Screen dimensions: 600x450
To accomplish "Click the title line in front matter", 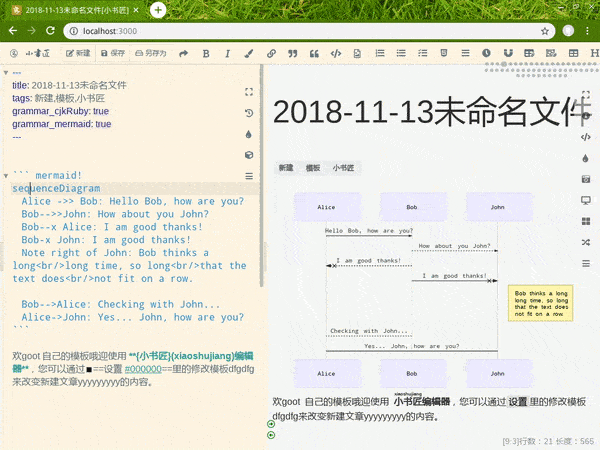I will pos(69,85).
